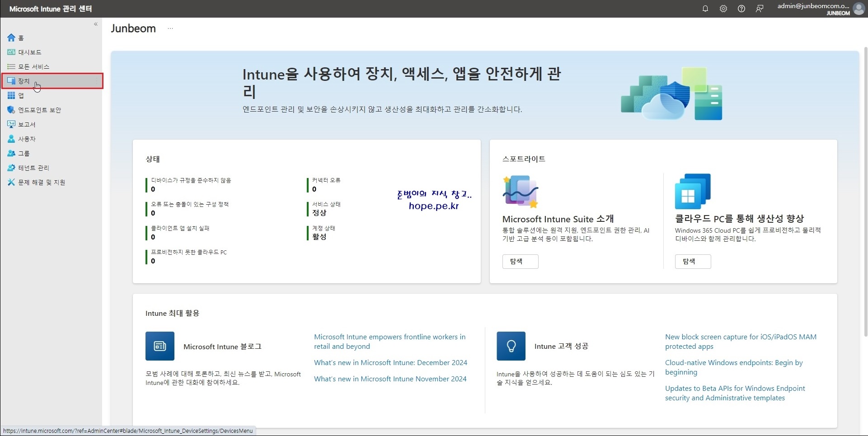Screen dimensions: 868x436
Task: Click 탐색 under Microsoft Intune Suite 소개
Action: click(520, 261)
